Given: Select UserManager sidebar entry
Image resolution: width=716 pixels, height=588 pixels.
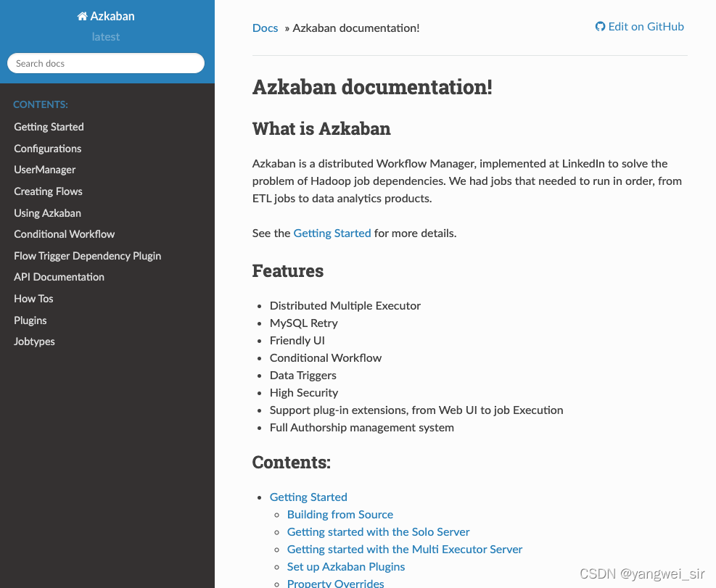Looking at the screenshot, I should pyautogui.click(x=45, y=170).
